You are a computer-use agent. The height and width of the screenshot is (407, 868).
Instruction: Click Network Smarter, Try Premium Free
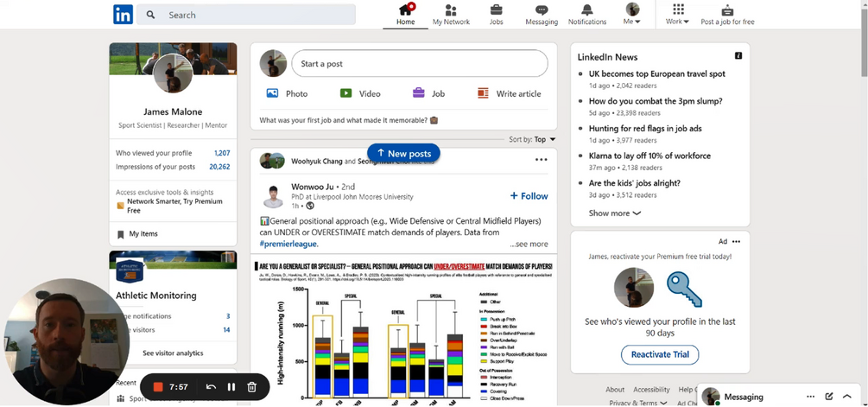tap(174, 206)
